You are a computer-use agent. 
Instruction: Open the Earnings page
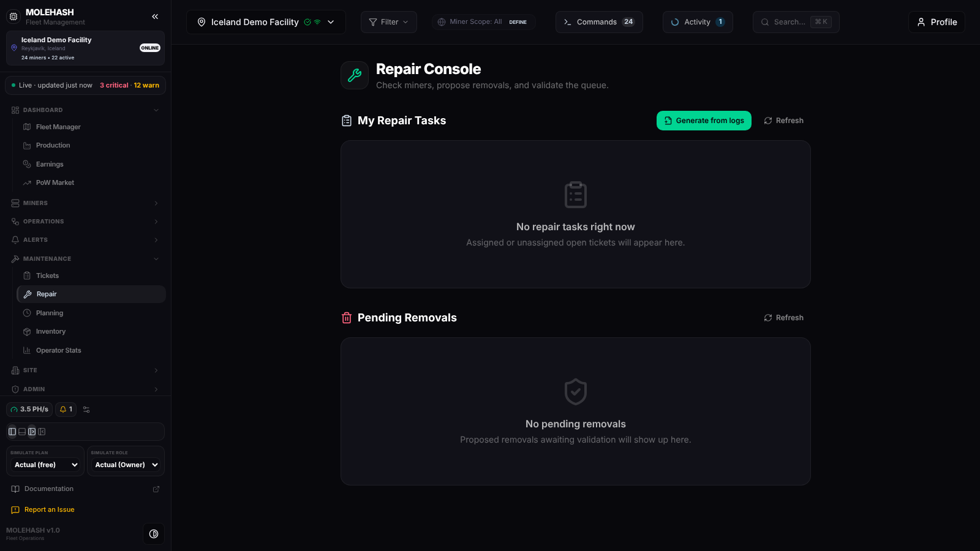[91, 164]
